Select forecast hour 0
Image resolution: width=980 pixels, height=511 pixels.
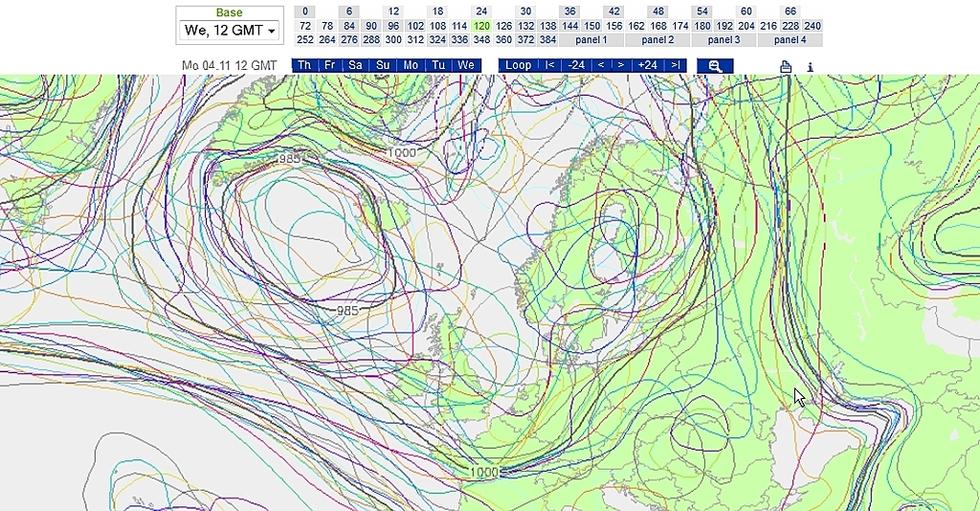(x=305, y=11)
